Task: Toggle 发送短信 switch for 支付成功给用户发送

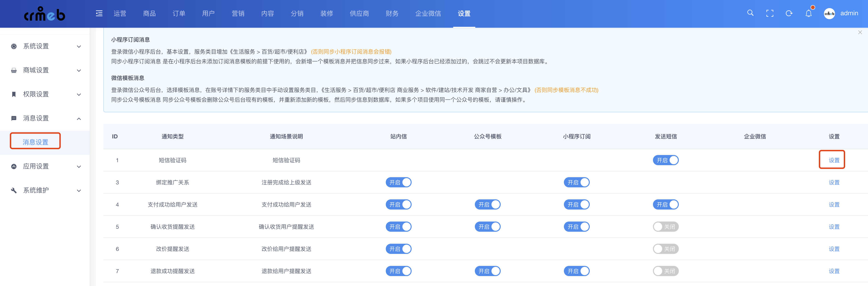Action: click(x=665, y=205)
